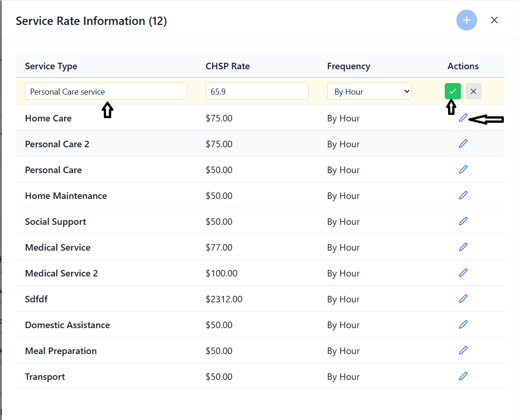Edit the Domestic Assistance rate
This screenshot has height=420, width=520.
[x=463, y=324]
